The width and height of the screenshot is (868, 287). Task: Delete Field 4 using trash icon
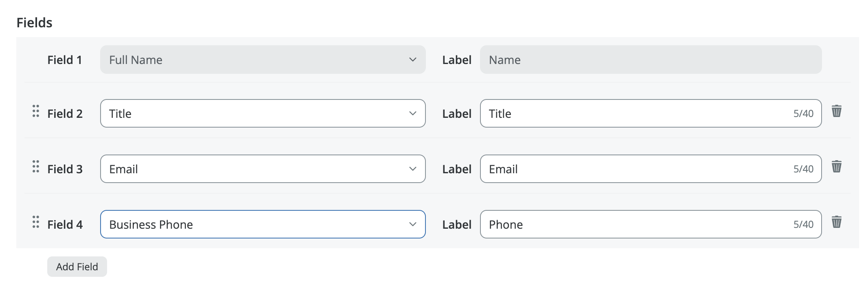point(836,222)
